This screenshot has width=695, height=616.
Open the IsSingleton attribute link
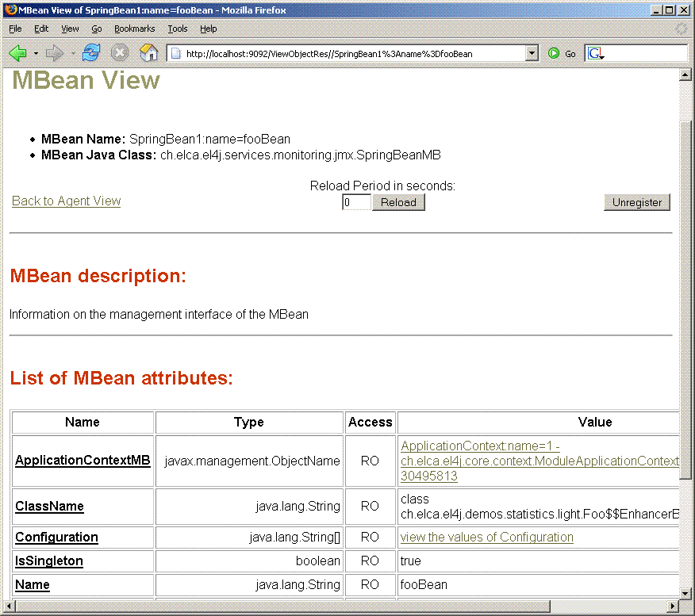point(49,561)
